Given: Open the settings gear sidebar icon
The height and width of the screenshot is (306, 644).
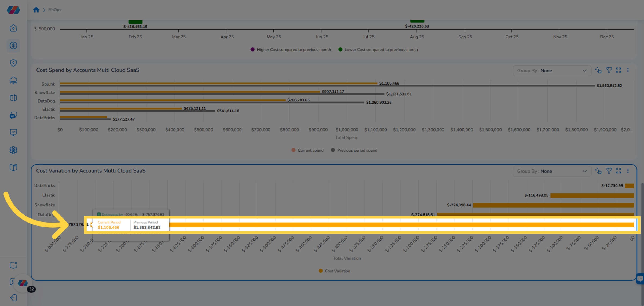Looking at the screenshot, I should (13, 150).
